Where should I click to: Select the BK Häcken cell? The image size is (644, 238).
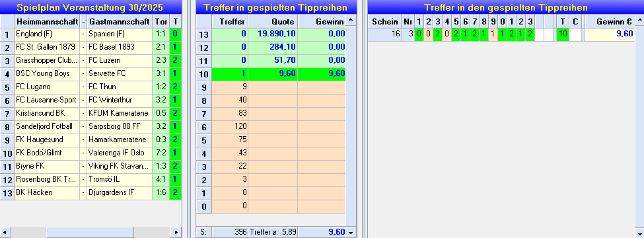tap(47, 192)
